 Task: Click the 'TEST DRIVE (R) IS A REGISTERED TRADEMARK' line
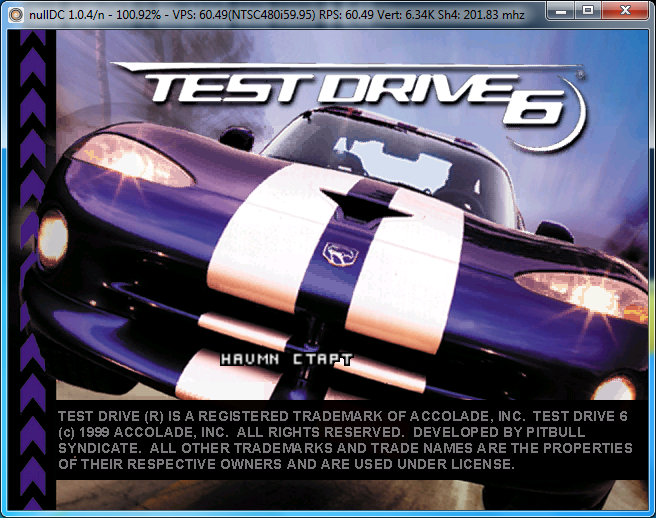pyautogui.click(x=343, y=416)
